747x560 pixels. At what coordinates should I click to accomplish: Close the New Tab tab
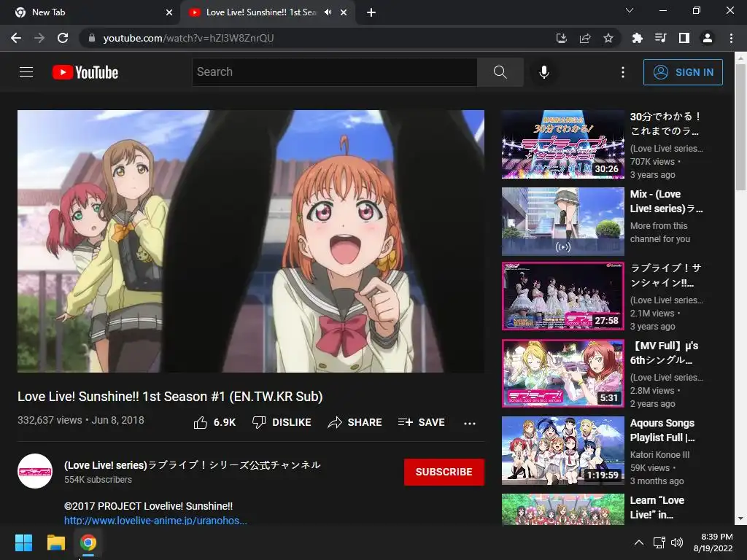169,13
